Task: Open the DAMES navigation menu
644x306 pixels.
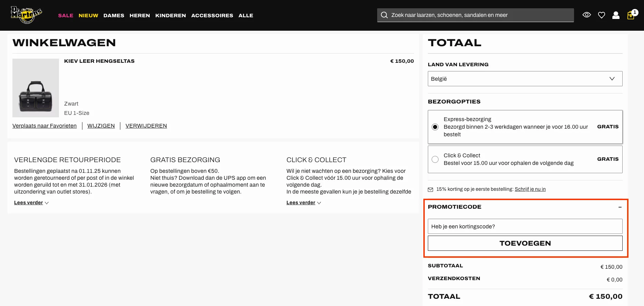Action: [x=114, y=15]
